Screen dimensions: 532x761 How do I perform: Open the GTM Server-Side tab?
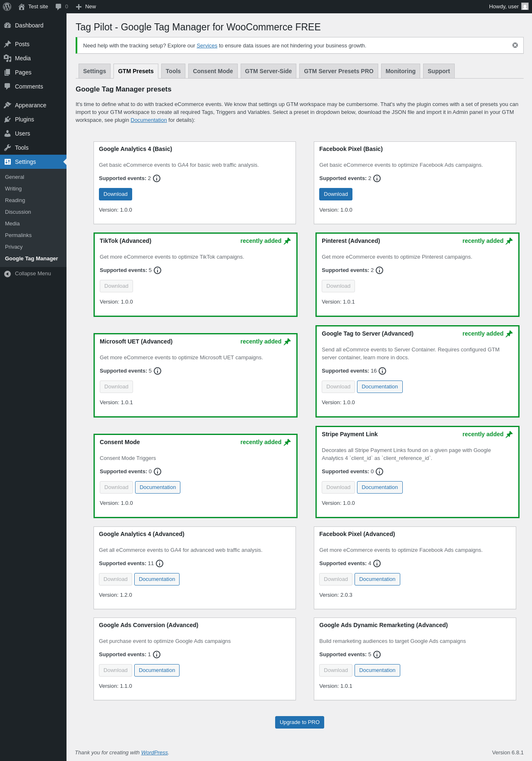pos(268,71)
